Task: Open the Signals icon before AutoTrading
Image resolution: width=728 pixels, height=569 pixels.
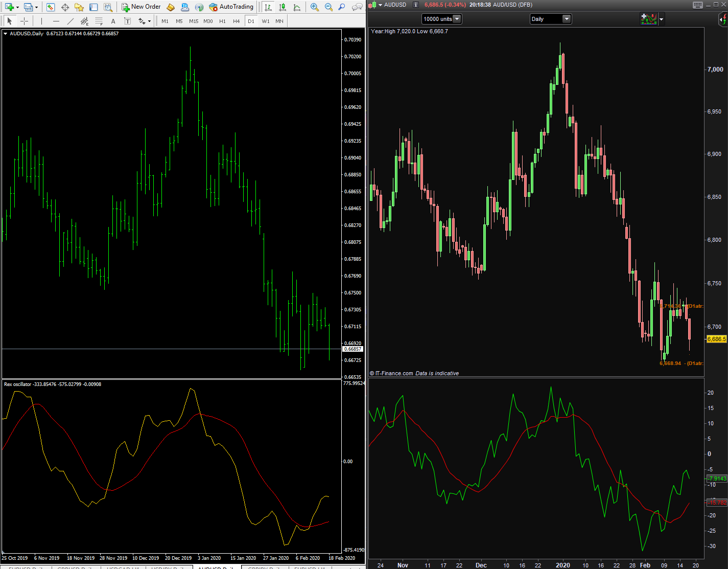Action: point(199,7)
